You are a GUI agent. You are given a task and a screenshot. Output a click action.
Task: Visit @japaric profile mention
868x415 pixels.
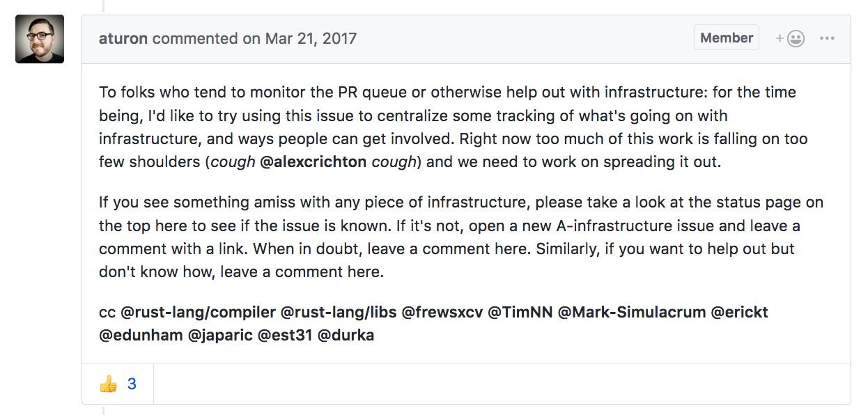click(x=219, y=335)
